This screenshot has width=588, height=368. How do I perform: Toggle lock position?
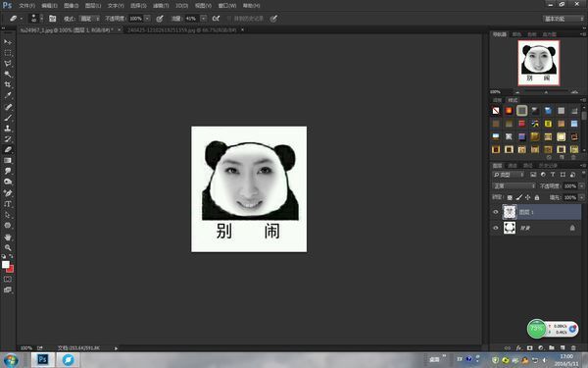[x=527, y=197]
